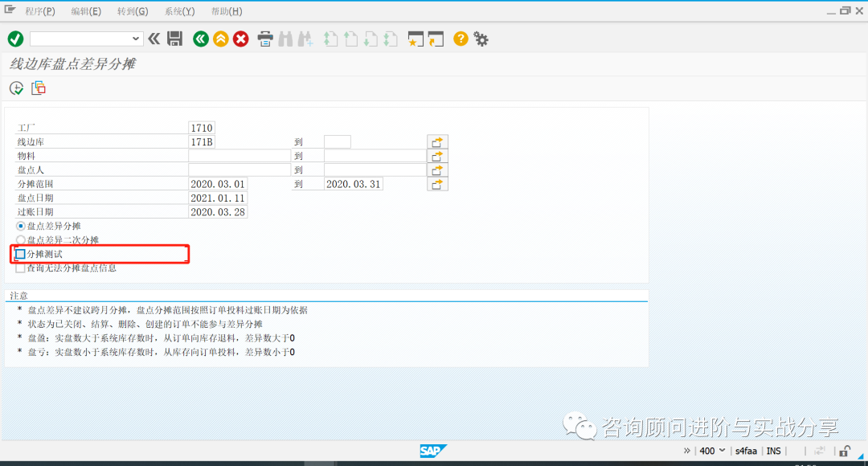868x466 pixels.
Task: Click the Find Next binoculars icon
Action: [305, 39]
